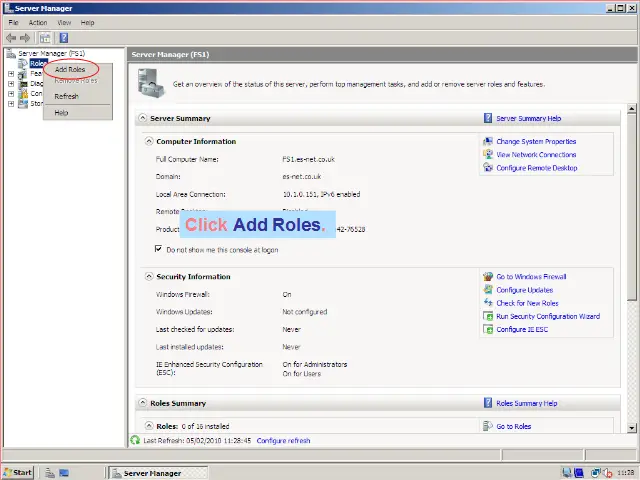Click the 'FS1.es-net.co.uk' computer name value
The height and width of the screenshot is (480, 640).
pos(308,159)
